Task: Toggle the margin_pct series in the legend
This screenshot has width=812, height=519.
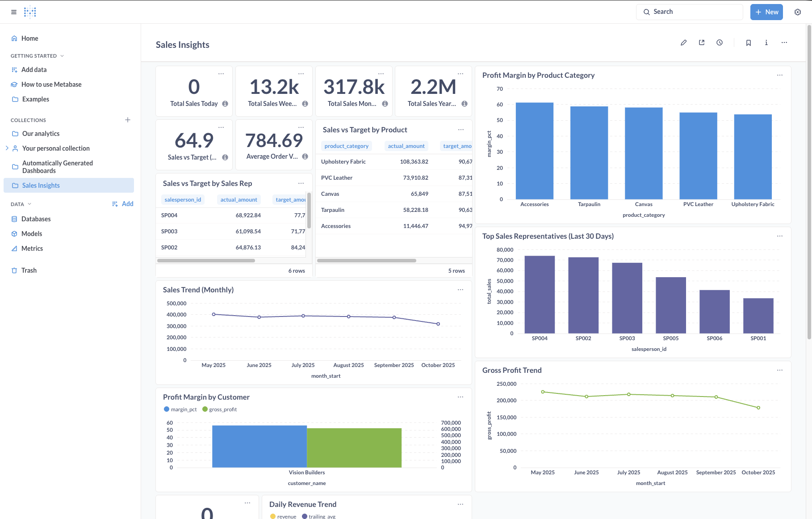Action: pyautogui.click(x=180, y=409)
